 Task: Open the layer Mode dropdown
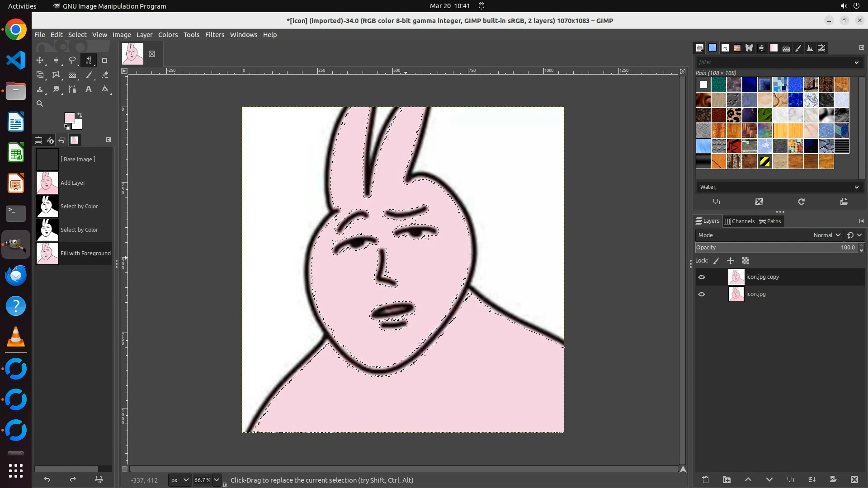click(x=826, y=235)
